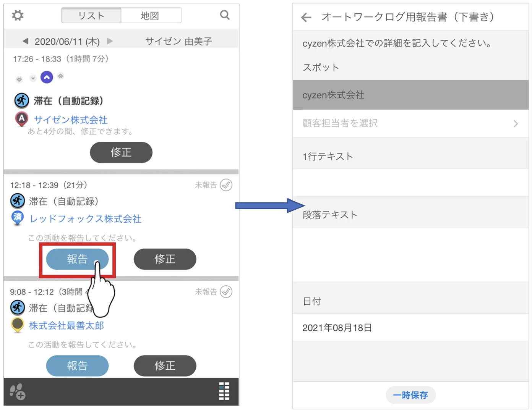The width and height of the screenshot is (532, 414).
Task: Click highlighted purple up chevron icon
Action: click(47, 78)
